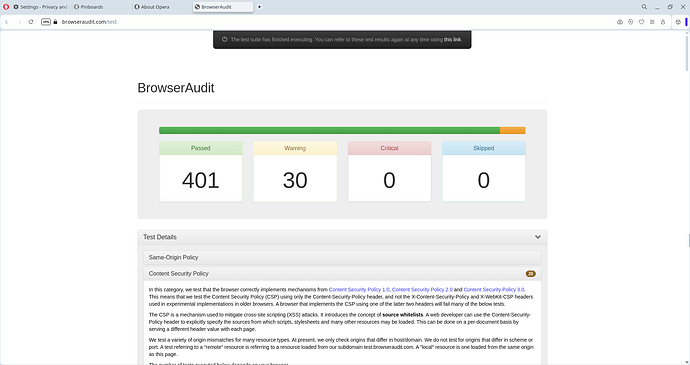Open a new tab with plus icon
690x365 pixels.
click(259, 7)
